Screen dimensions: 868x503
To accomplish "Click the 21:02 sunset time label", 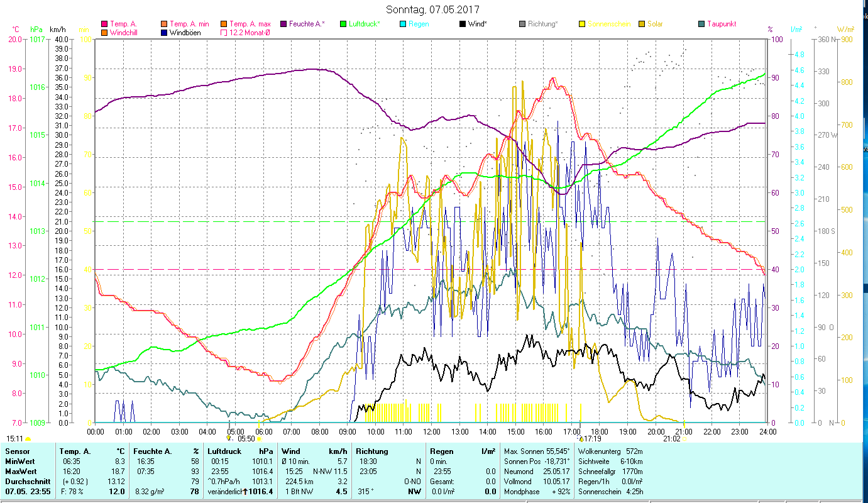I will coord(671,439).
